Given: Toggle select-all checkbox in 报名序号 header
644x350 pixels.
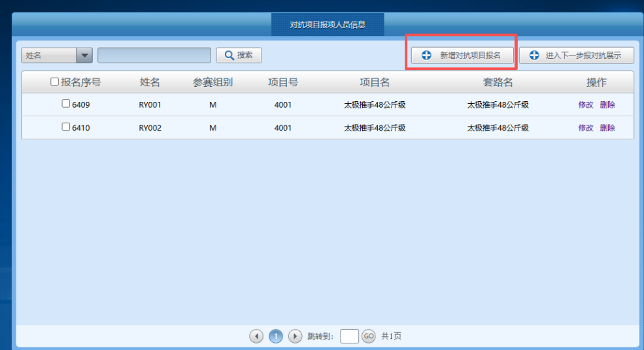Looking at the screenshot, I should 55,82.
